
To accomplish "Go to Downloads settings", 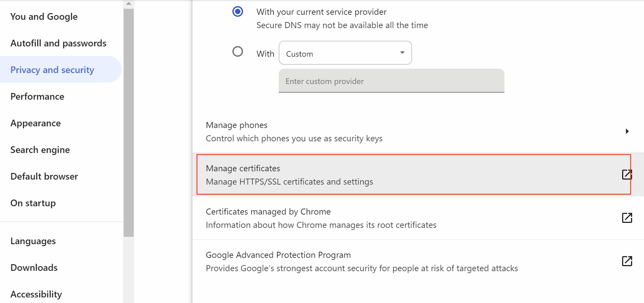I will [x=34, y=267].
